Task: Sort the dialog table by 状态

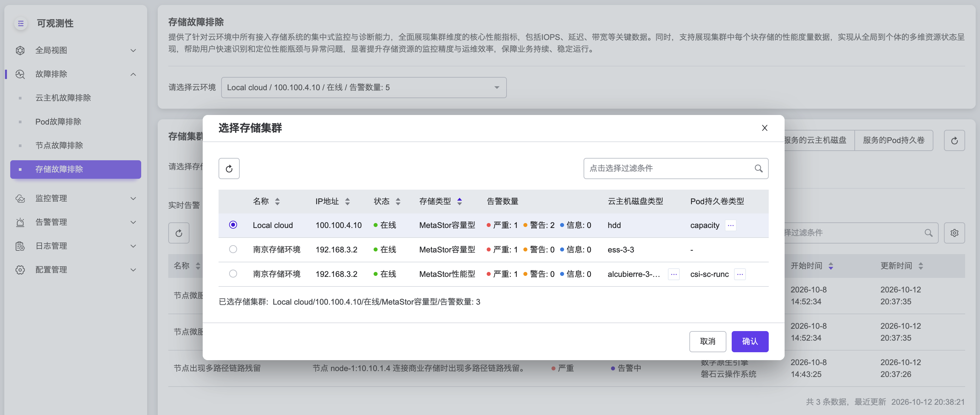Action: (x=398, y=202)
